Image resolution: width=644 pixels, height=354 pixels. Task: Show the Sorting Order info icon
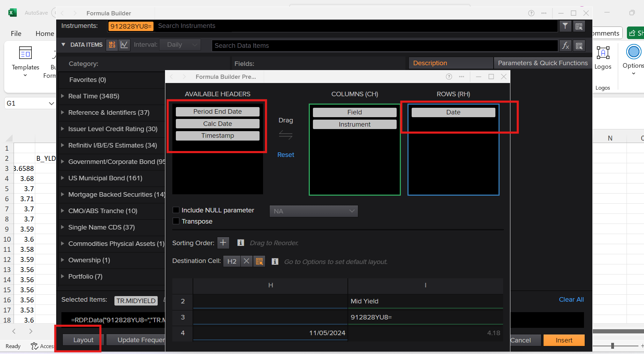241,243
